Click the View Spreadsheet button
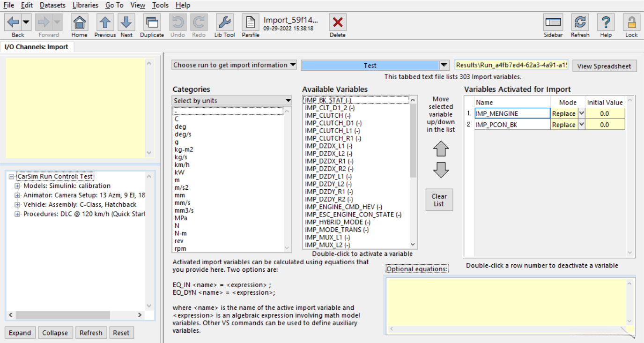Screen dimensions: 644x343 click(604, 66)
